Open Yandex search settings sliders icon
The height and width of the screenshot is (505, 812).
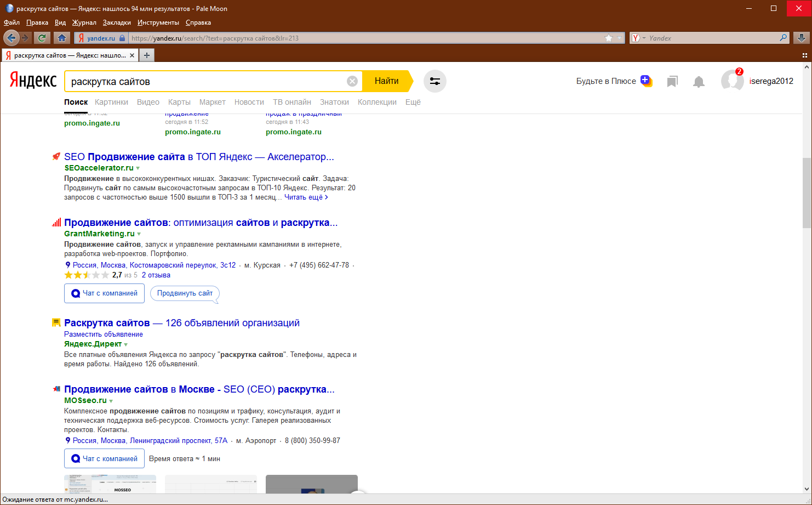(x=435, y=81)
